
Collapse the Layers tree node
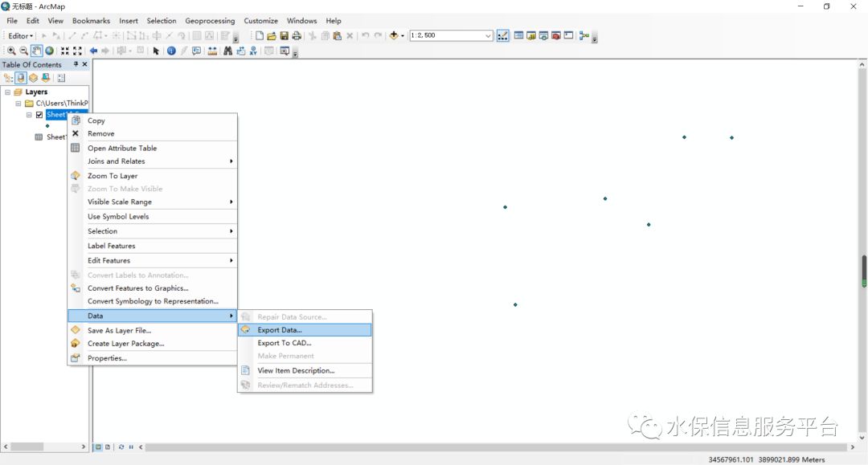8,92
